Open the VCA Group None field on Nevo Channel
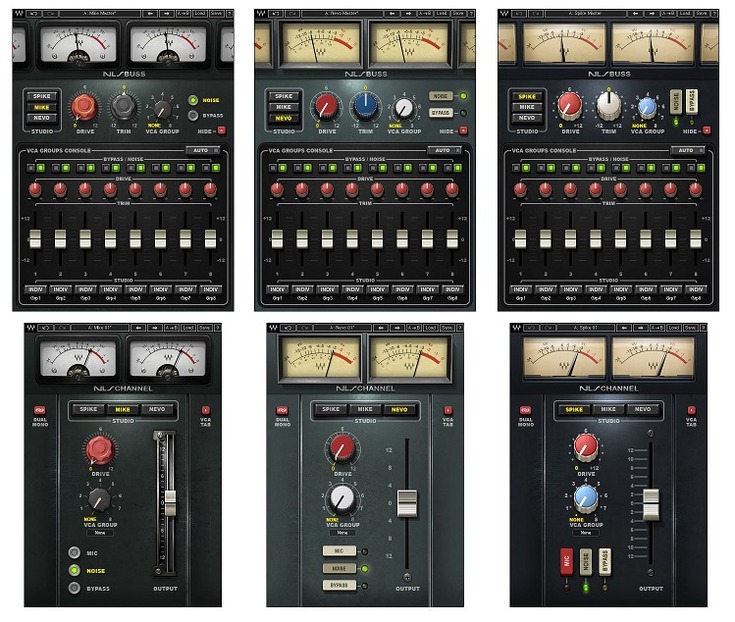 [343, 533]
